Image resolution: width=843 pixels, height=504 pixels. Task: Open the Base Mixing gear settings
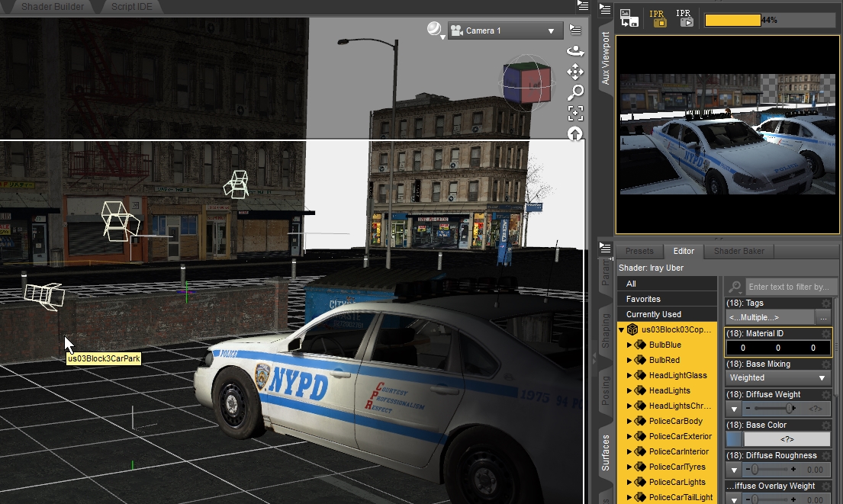click(825, 364)
